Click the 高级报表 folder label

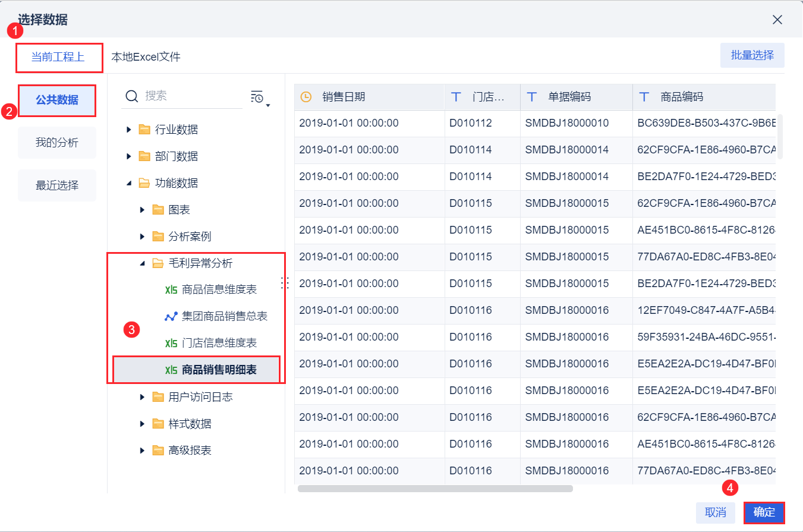pos(190,451)
